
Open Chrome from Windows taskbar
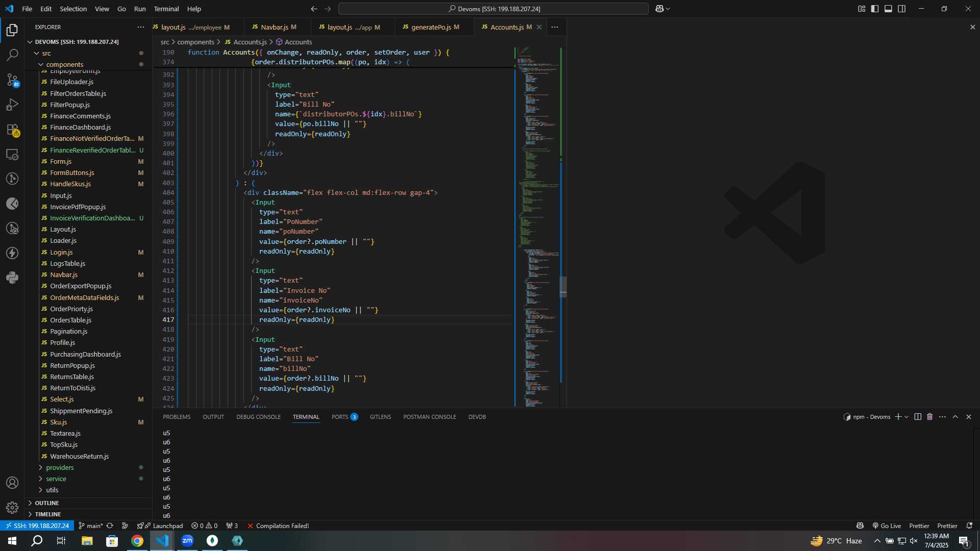click(137, 541)
